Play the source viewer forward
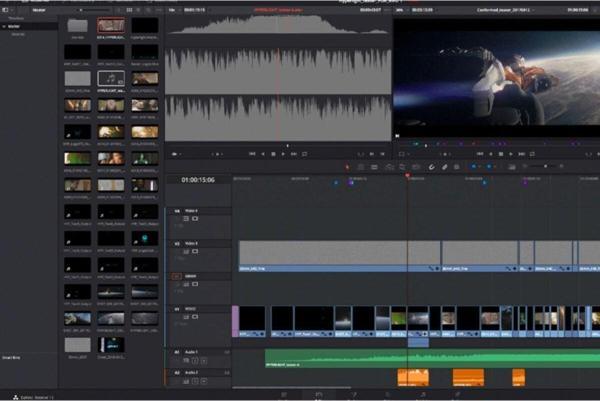 click(x=283, y=154)
